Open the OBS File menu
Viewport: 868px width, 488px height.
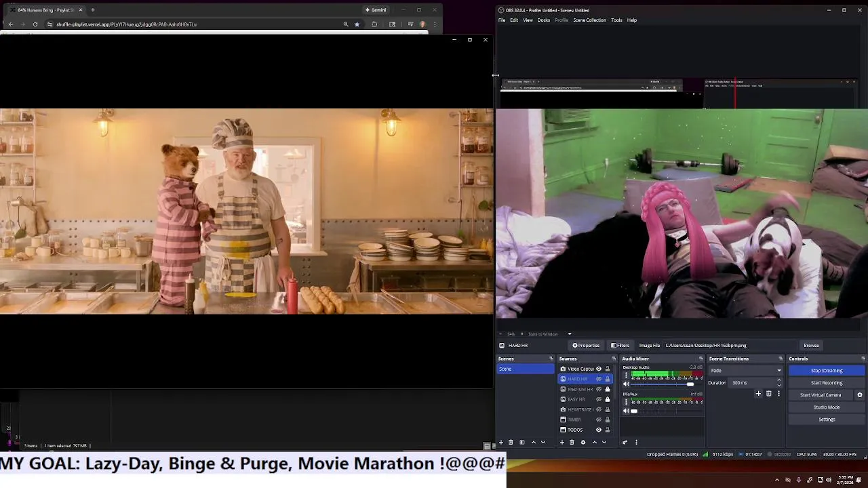[502, 20]
